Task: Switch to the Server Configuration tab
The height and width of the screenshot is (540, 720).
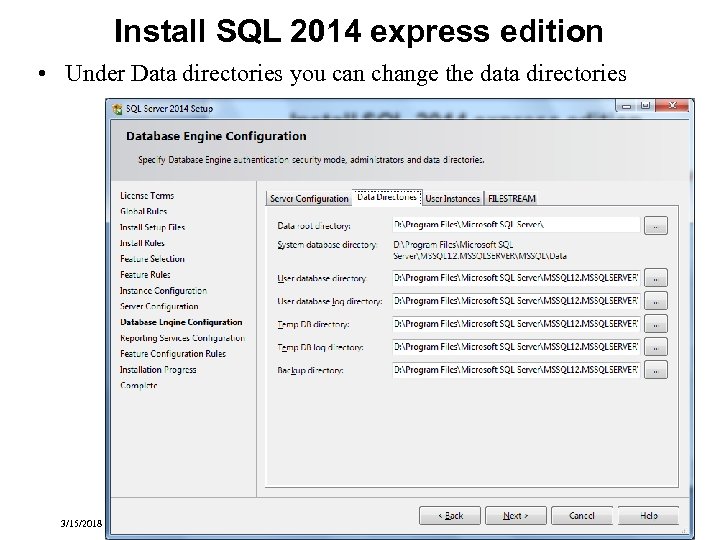Action: pos(309,198)
